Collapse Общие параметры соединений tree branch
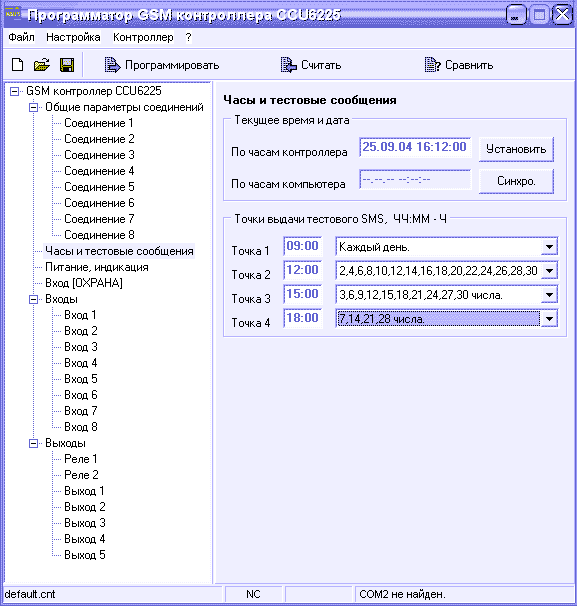This screenshot has height=606, width=577. 34,107
